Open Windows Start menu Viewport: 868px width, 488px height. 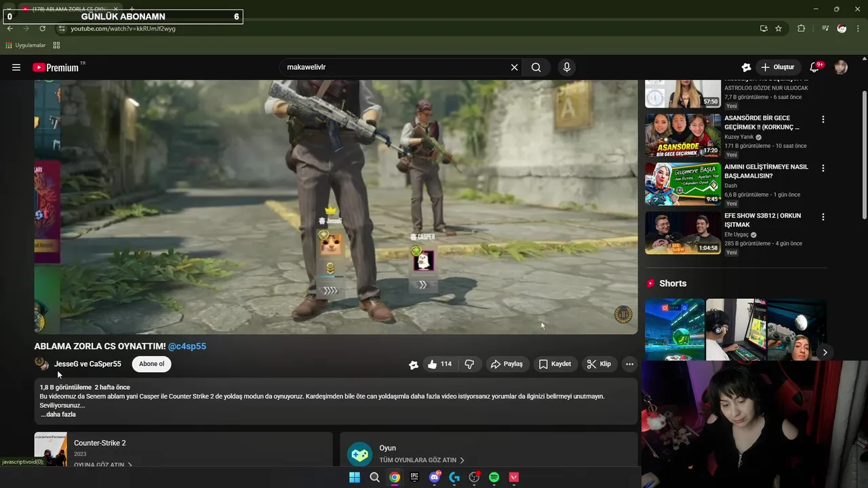coord(355,477)
